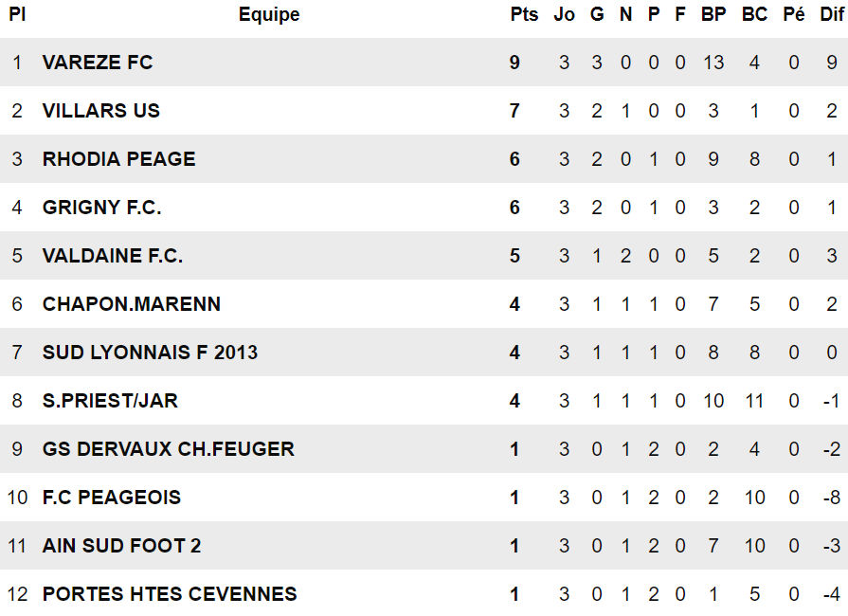This screenshot has width=848, height=616.
Task: Select the Jo column header
Action: coord(564,14)
